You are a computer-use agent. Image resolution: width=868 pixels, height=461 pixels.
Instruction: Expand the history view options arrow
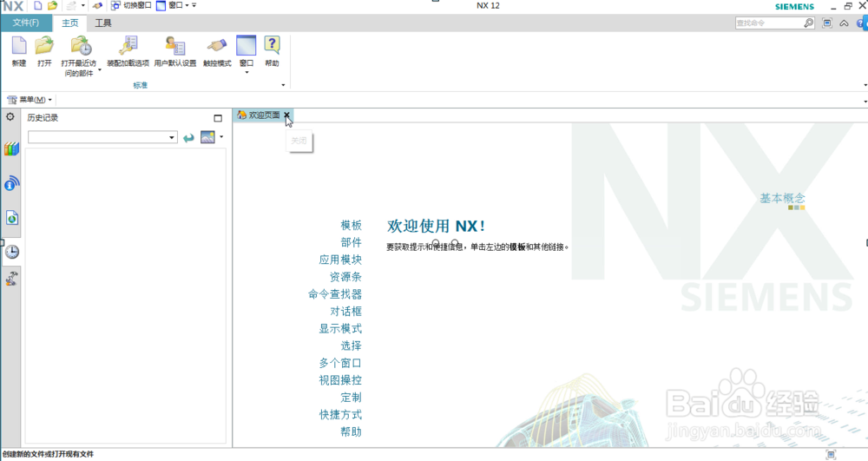[221, 136]
